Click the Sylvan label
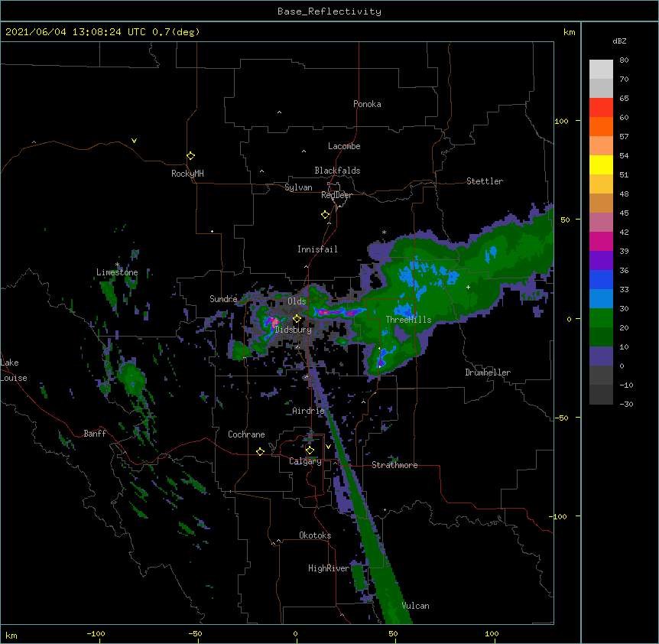The height and width of the screenshot is (644, 659). pos(298,187)
